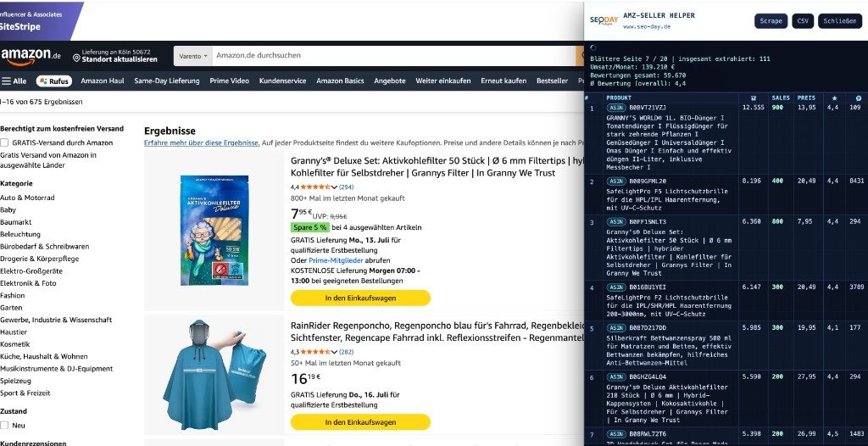The height and width of the screenshot is (446, 868).
Task: Open the www.seo-day.de link
Action: tap(647, 26)
